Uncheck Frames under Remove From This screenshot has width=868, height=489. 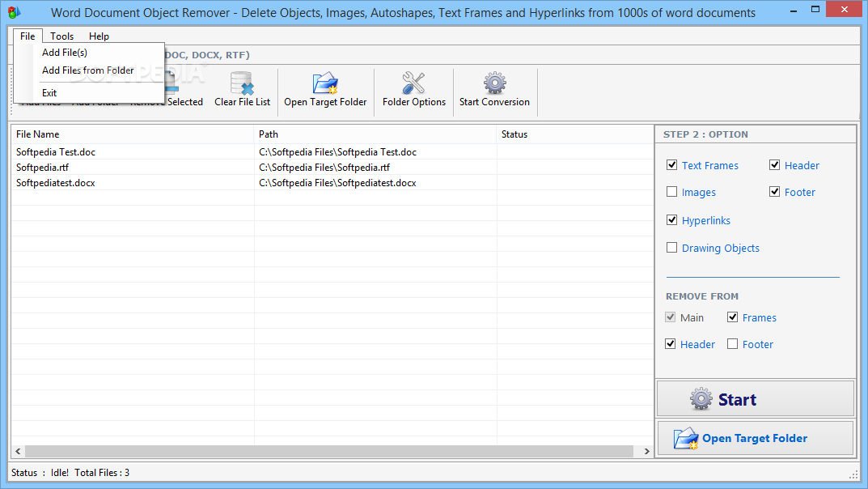pos(732,317)
